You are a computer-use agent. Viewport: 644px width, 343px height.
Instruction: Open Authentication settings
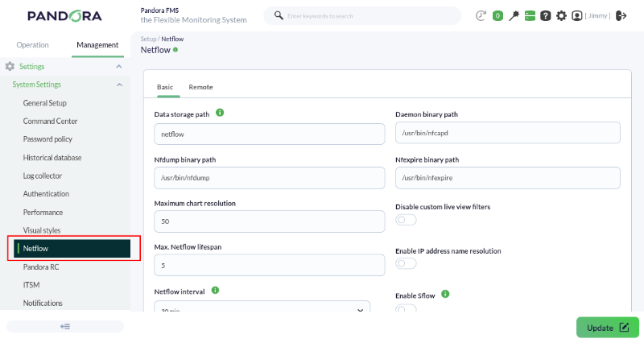46,194
